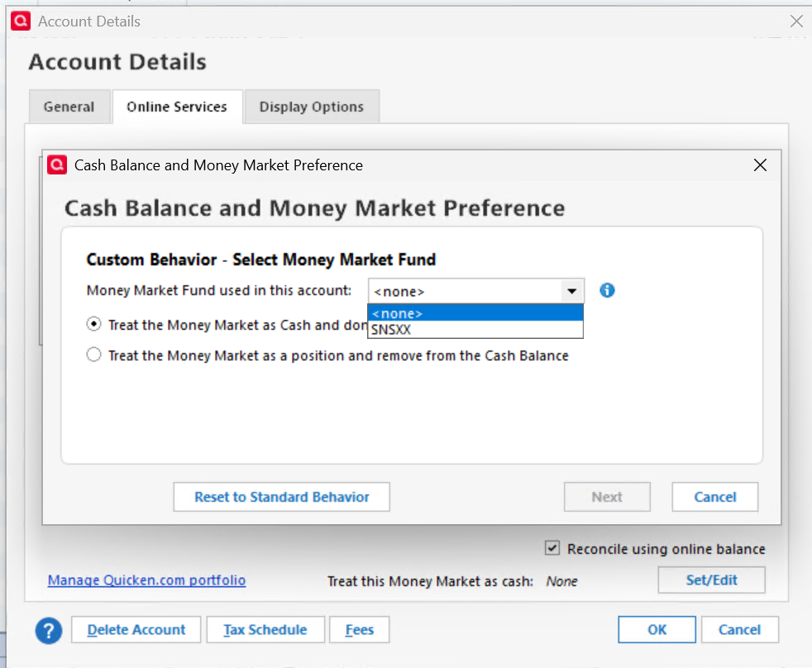Click Cancel at bottom of Account Details

tap(739, 630)
